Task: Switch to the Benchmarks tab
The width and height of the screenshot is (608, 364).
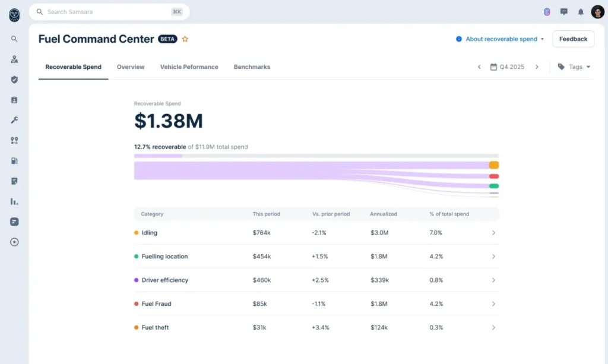Action: 252,67
